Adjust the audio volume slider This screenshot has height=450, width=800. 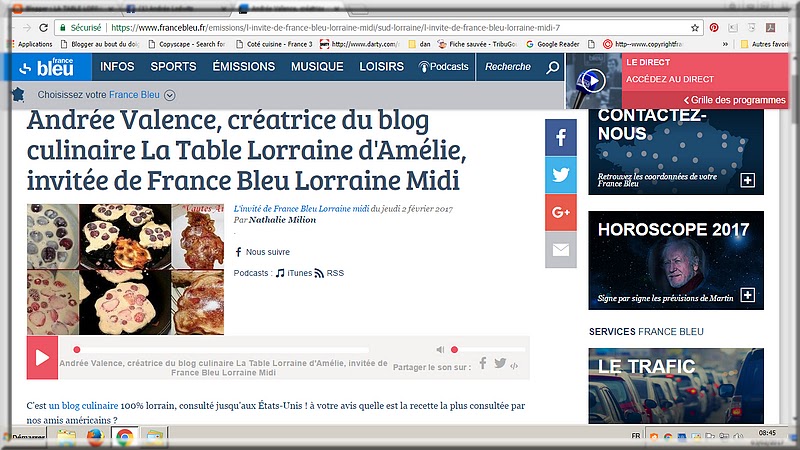[488, 350]
